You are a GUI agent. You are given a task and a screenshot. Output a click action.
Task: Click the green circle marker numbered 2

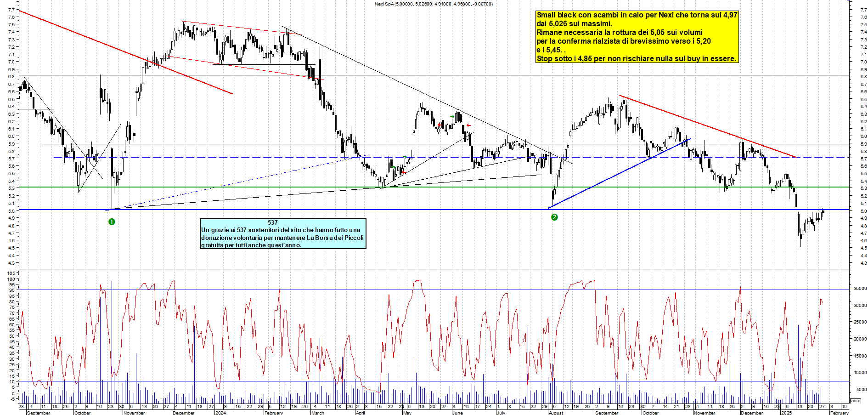pos(554,217)
